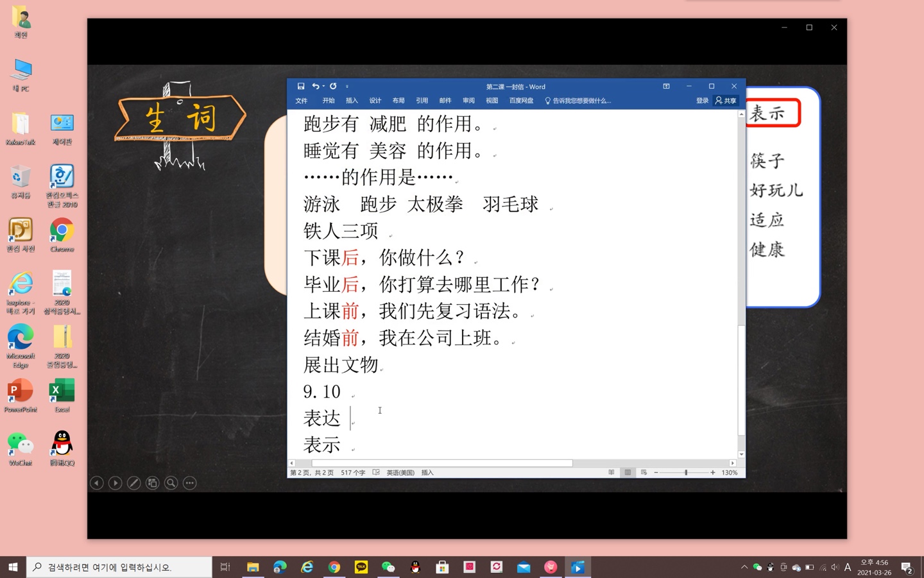Go to previous slide in slideshow controls
The width and height of the screenshot is (924, 578).
pyautogui.click(x=97, y=483)
